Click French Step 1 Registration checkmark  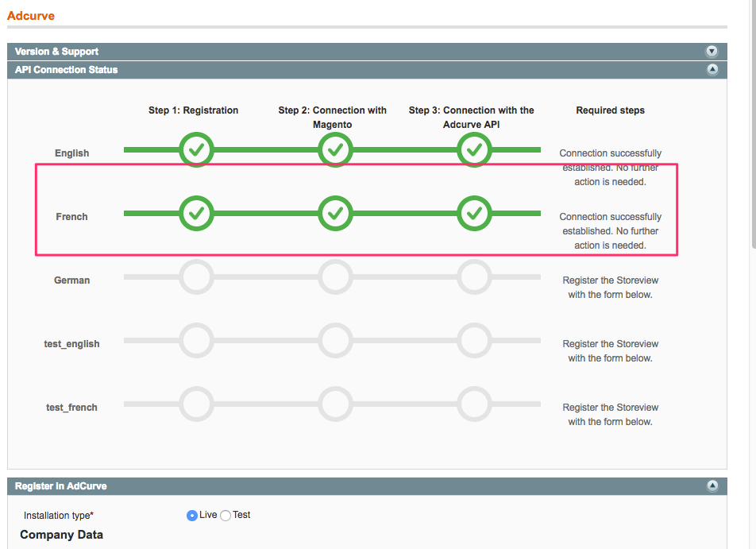click(x=196, y=213)
